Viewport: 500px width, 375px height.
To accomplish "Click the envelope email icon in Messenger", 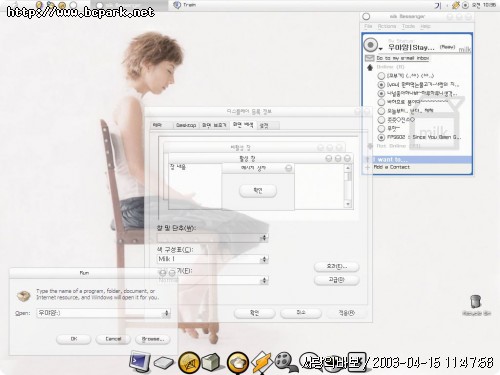I will [x=369, y=58].
